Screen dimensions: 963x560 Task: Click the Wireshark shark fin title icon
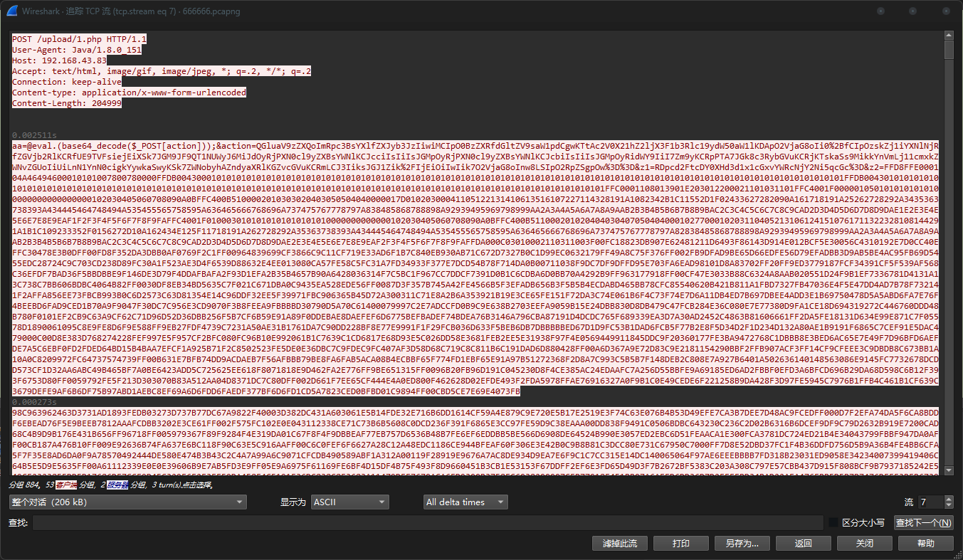tap(12, 11)
